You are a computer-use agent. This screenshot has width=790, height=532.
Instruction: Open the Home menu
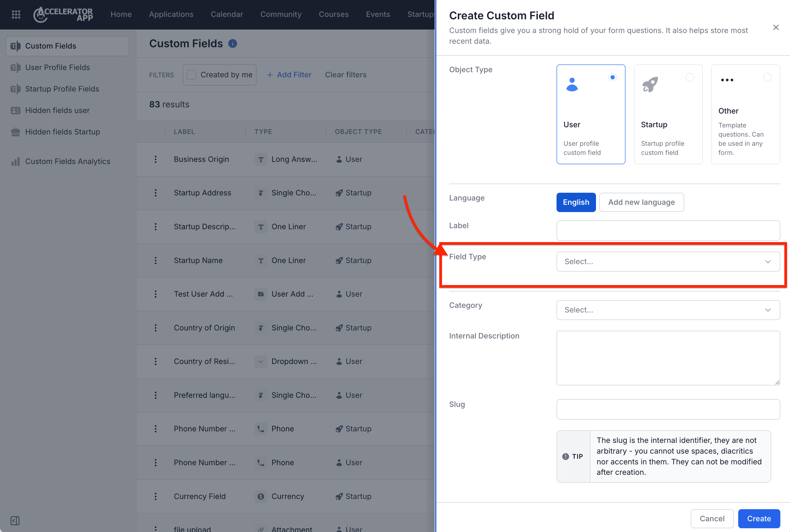click(121, 14)
